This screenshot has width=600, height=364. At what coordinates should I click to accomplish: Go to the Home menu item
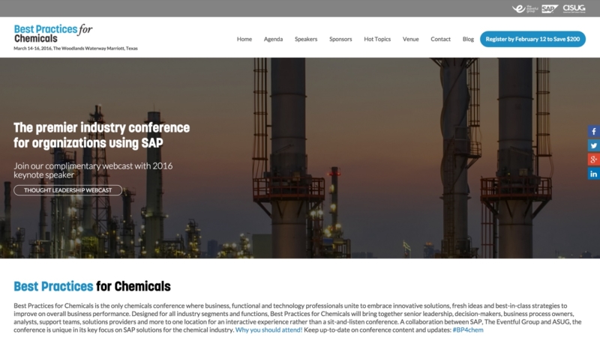point(244,39)
